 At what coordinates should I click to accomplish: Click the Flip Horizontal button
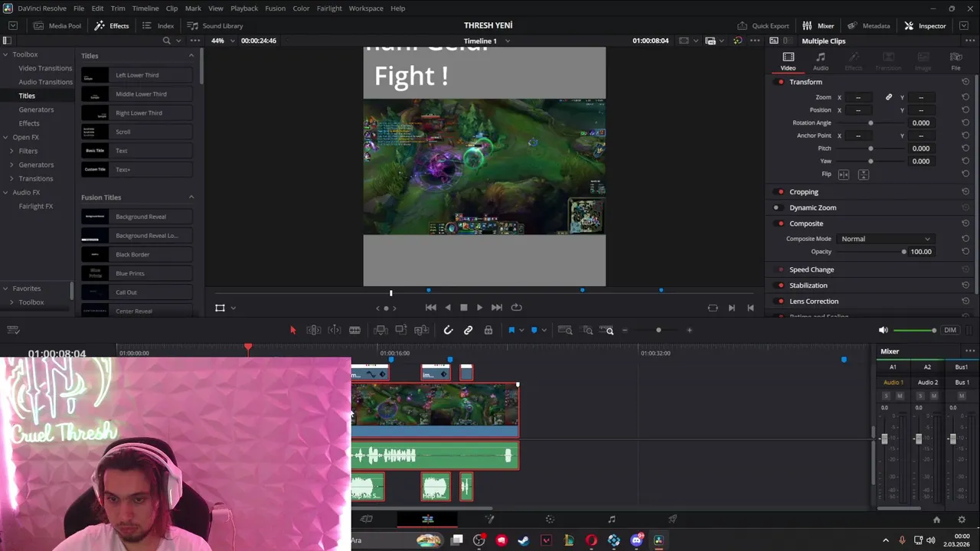(x=844, y=174)
